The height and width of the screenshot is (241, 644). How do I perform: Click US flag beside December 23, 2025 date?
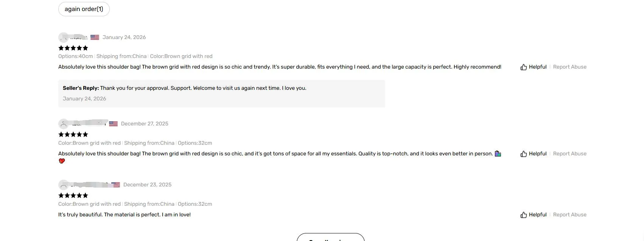(x=116, y=185)
